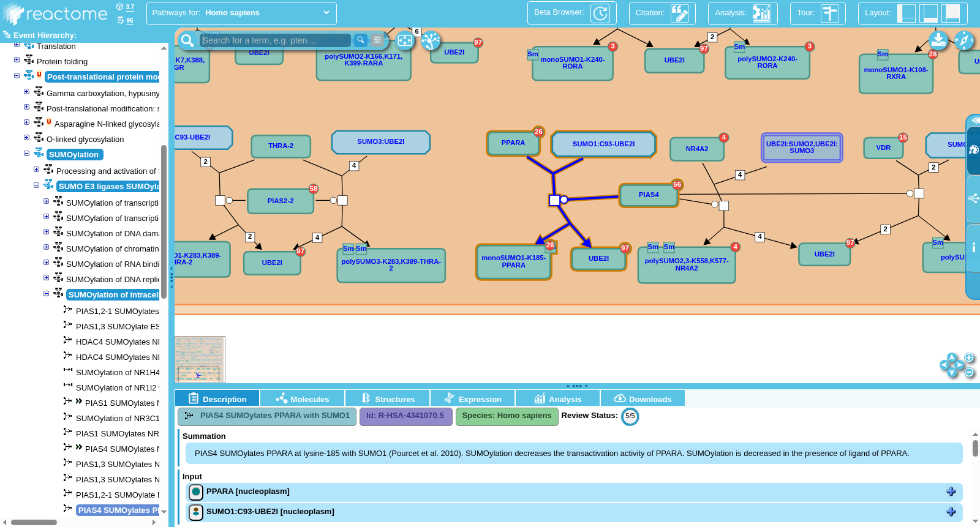Open the info icon on side panel

pyautogui.click(x=973, y=247)
